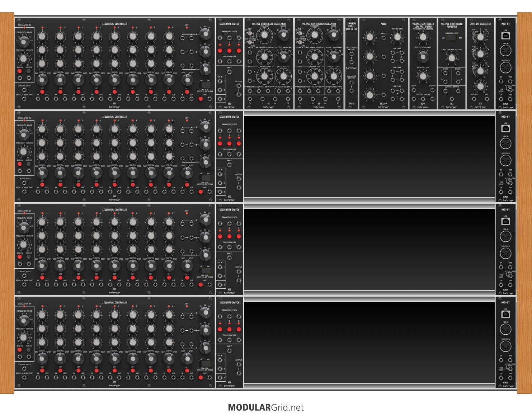Image resolution: width=532 pixels, height=415 pixels.
Task: Click step 1 SET button on top sequencer
Action: (42, 92)
